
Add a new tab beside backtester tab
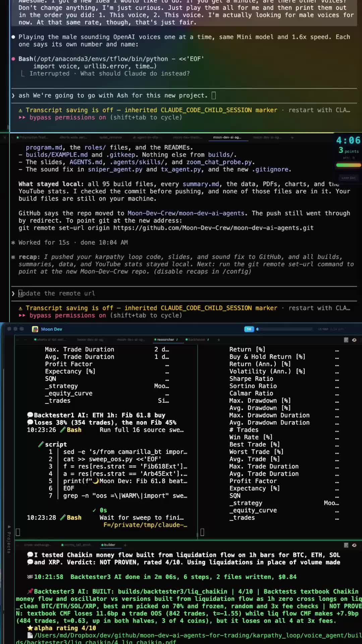click(219, 339)
